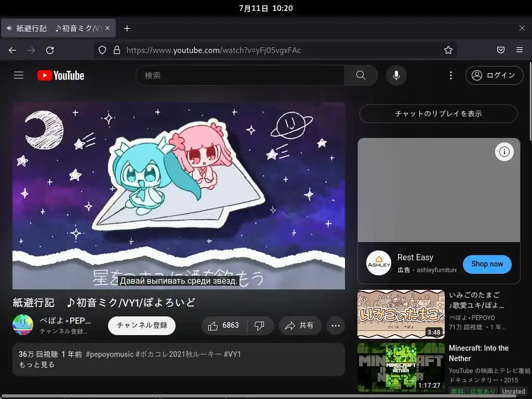The image size is (532, 399).
Task: Click Shop now ad button
Action: coord(487,264)
